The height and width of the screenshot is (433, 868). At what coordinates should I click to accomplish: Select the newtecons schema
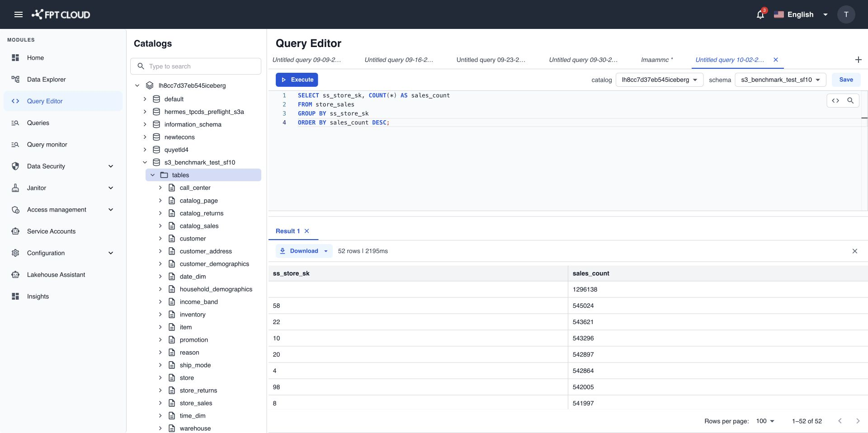click(179, 137)
